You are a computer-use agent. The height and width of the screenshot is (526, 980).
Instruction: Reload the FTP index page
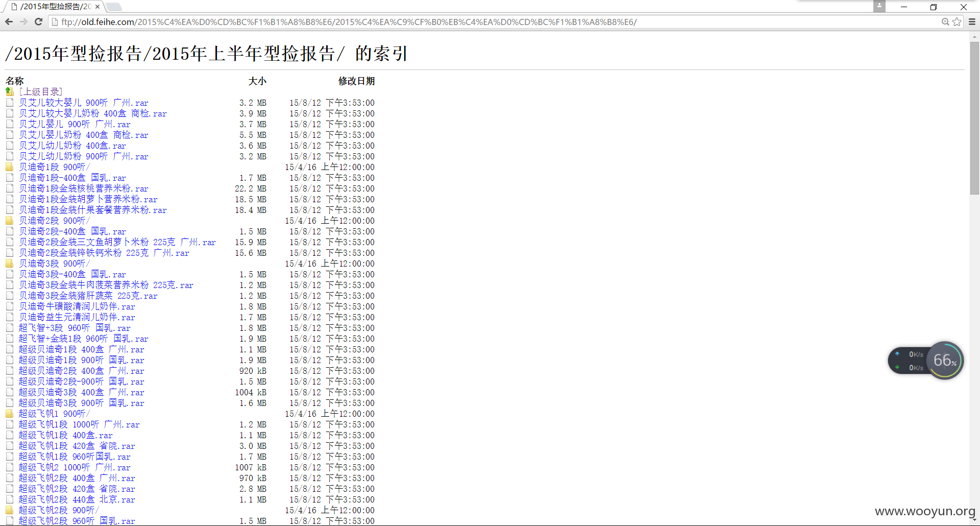pos(38,22)
